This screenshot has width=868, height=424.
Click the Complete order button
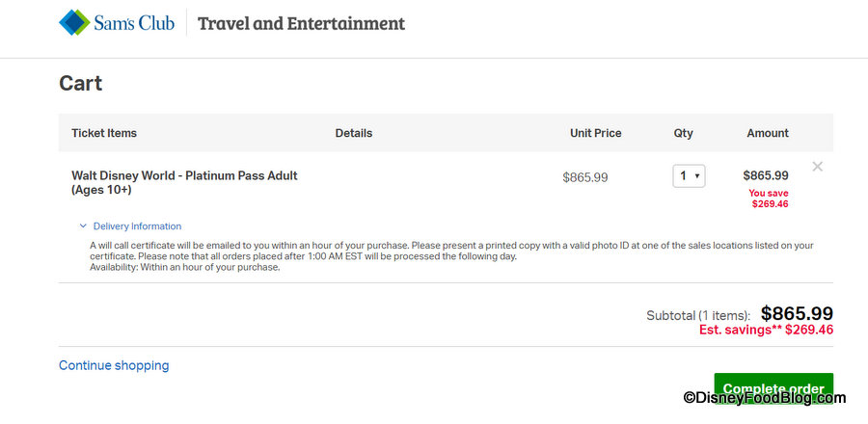click(x=773, y=388)
